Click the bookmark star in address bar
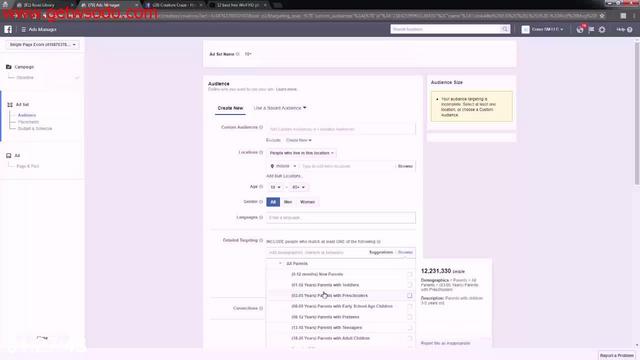The image size is (640, 360). [x=602, y=16]
